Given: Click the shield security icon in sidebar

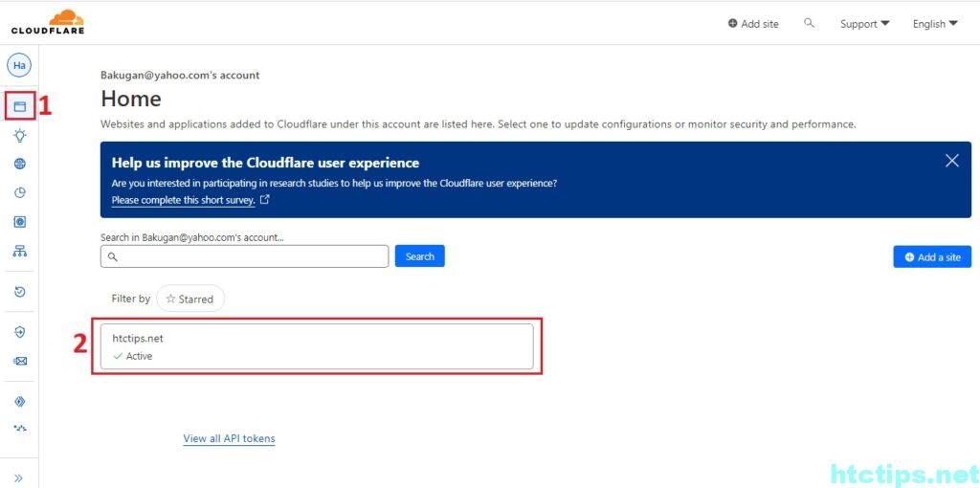Looking at the screenshot, I should pyautogui.click(x=20, y=332).
